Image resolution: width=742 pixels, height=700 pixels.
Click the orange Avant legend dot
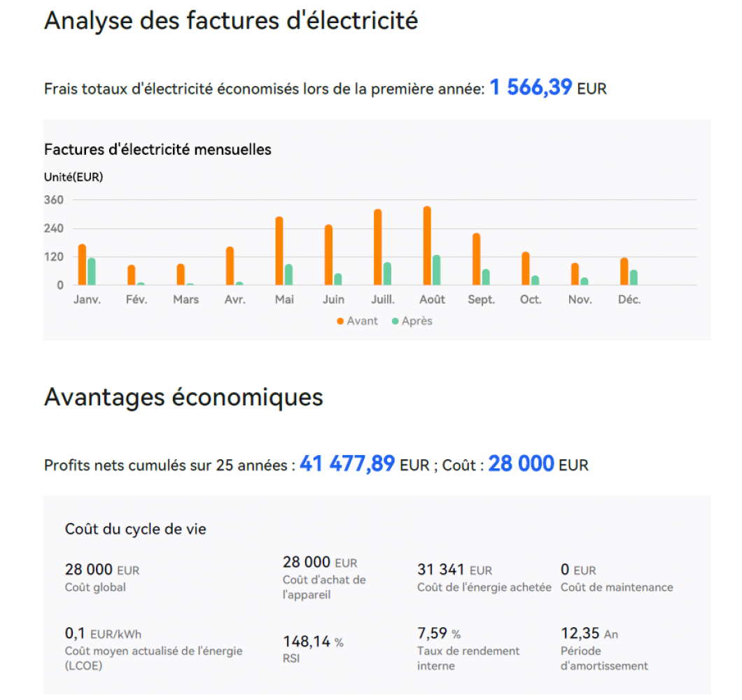(x=340, y=321)
